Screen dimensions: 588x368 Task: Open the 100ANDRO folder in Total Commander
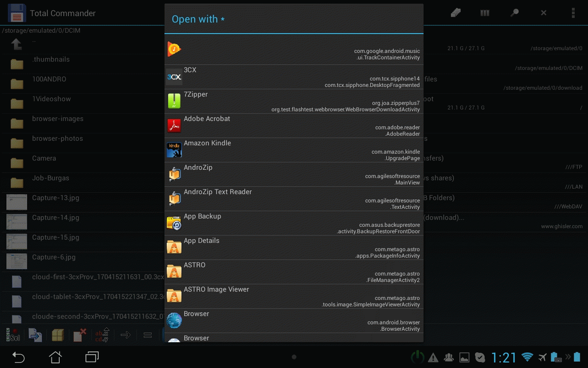pyautogui.click(x=83, y=84)
